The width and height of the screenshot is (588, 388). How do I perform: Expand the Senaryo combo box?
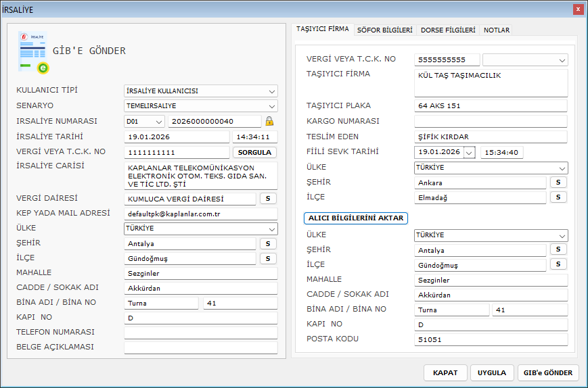click(271, 106)
